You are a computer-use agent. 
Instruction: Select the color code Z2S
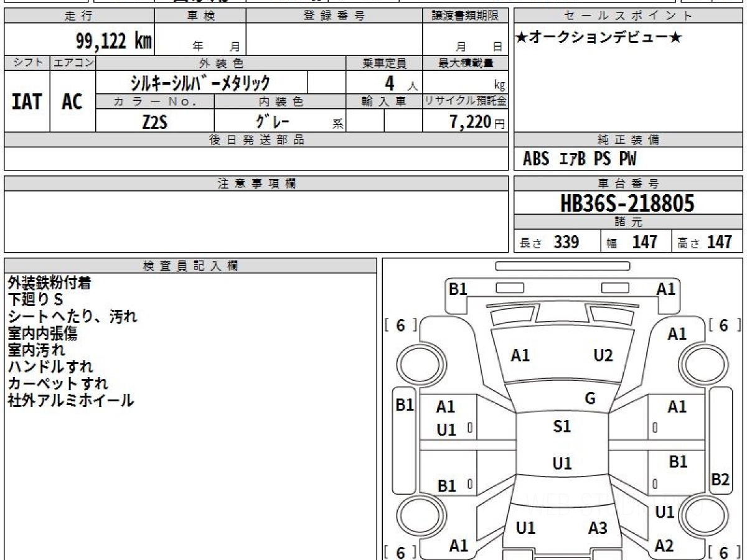pyautogui.click(x=154, y=122)
